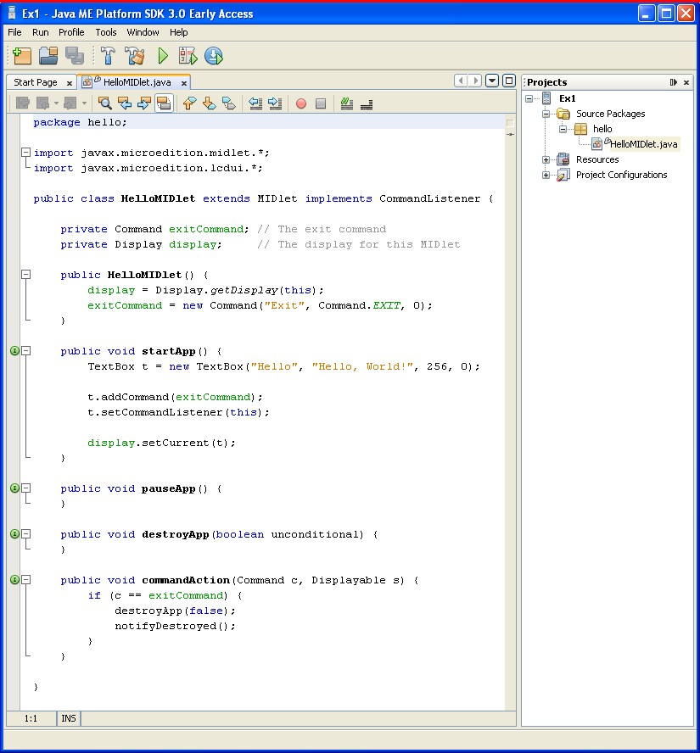
Task: Click the startApp override marker in gutter
Action: [x=14, y=351]
